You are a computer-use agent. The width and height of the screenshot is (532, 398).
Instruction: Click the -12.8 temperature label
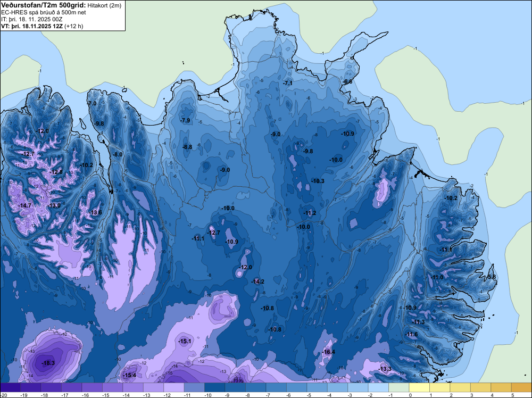tap(56, 172)
